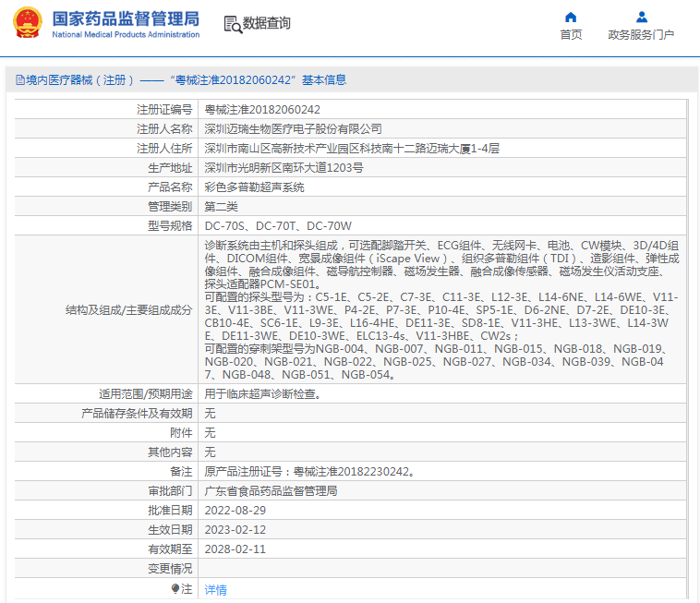
Task: Click product name 彩色多普勒超声系统
Action: tap(255, 187)
